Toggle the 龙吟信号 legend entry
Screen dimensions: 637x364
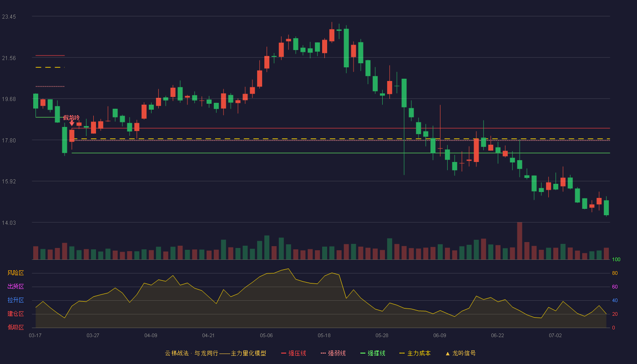460,353
